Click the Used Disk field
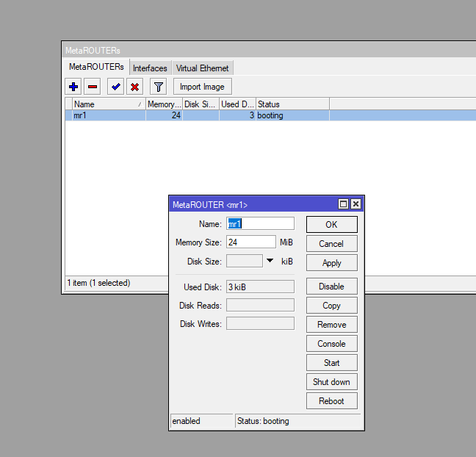This screenshot has height=457, width=476. (x=260, y=287)
